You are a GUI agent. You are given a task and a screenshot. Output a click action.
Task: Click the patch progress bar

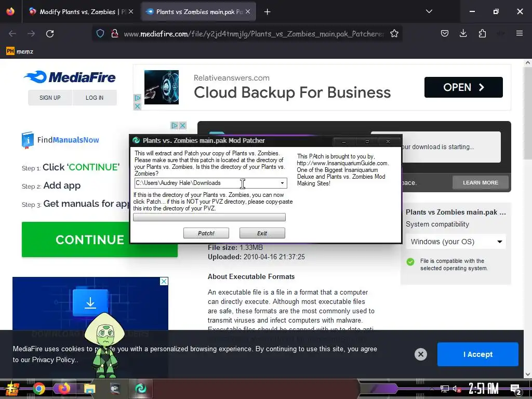[209, 217]
